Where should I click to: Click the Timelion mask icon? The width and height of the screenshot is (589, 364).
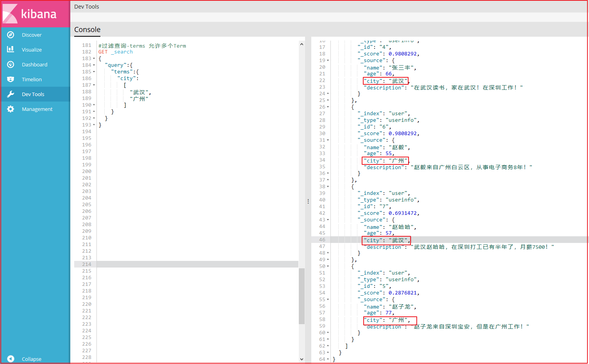click(x=11, y=79)
